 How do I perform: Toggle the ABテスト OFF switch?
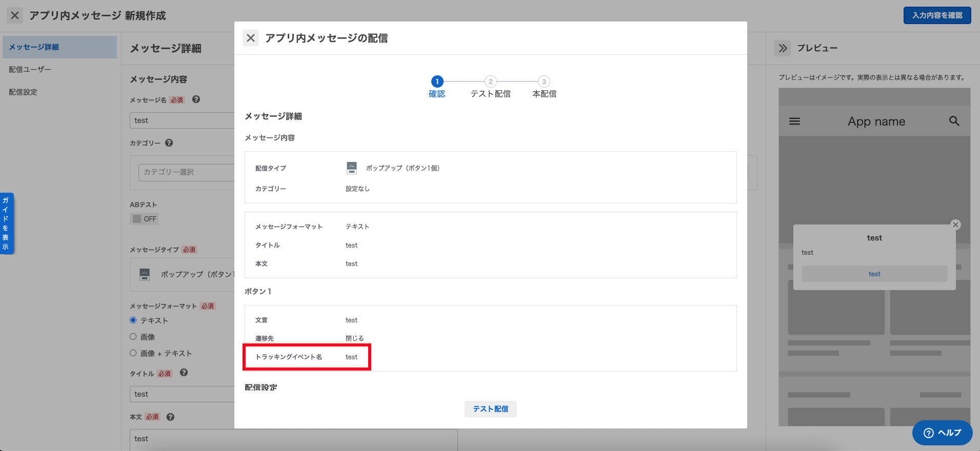[144, 219]
